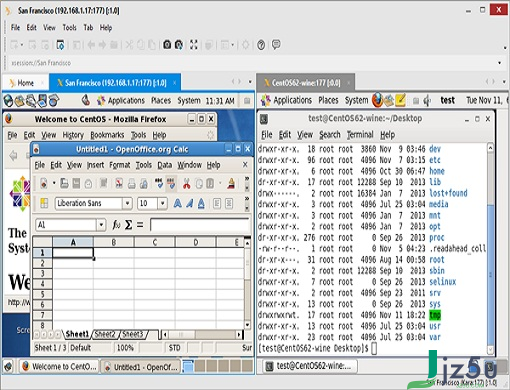Run Spelling check icon in Calc

(159, 183)
